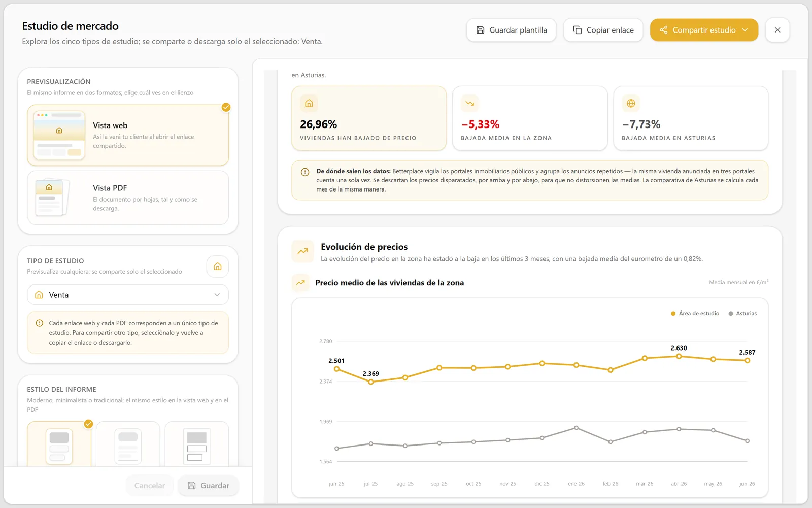Click the Asturias peak point at ene-26
Screen dimensions: 812x508
click(576, 428)
